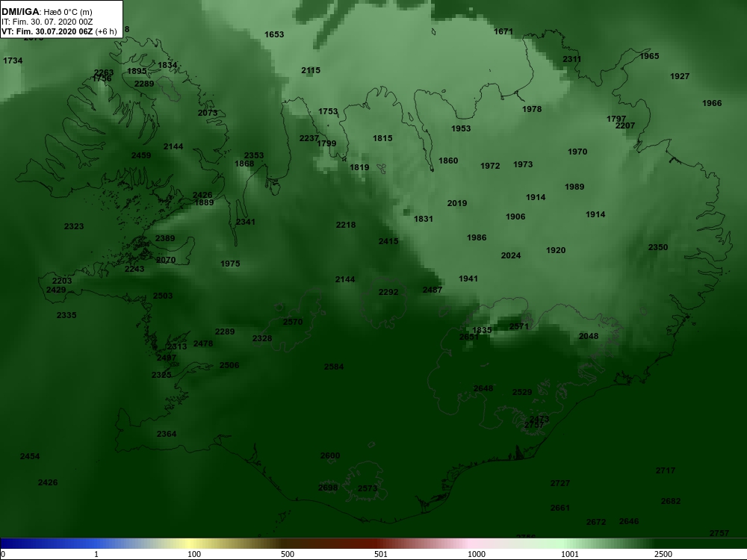Choose the freezing level value 1973
747x560 pixels.
click(523, 164)
